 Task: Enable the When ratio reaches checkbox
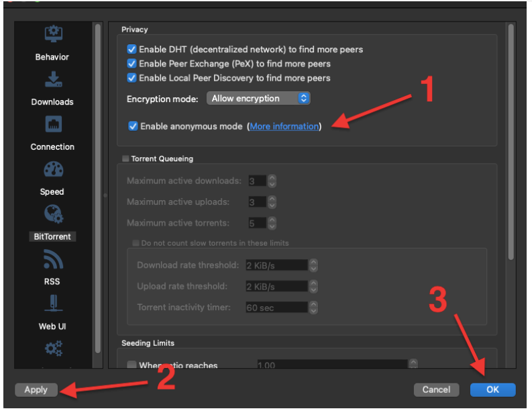(x=131, y=365)
